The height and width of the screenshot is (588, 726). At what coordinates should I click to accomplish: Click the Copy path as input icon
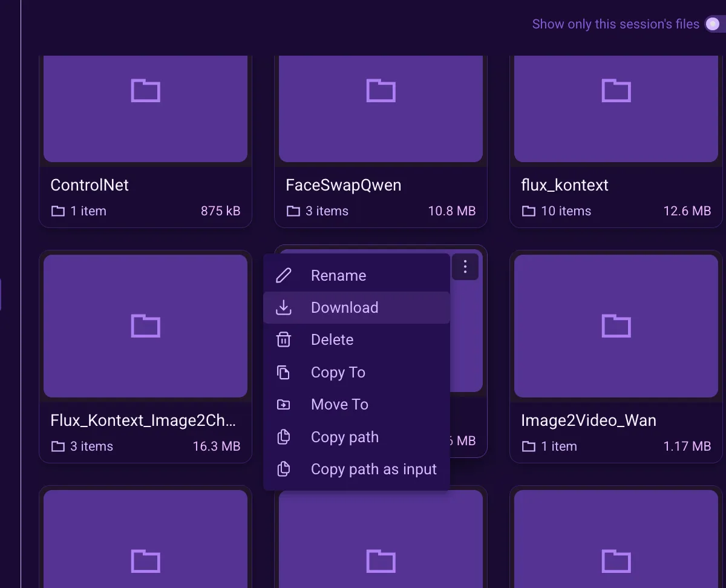click(283, 469)
